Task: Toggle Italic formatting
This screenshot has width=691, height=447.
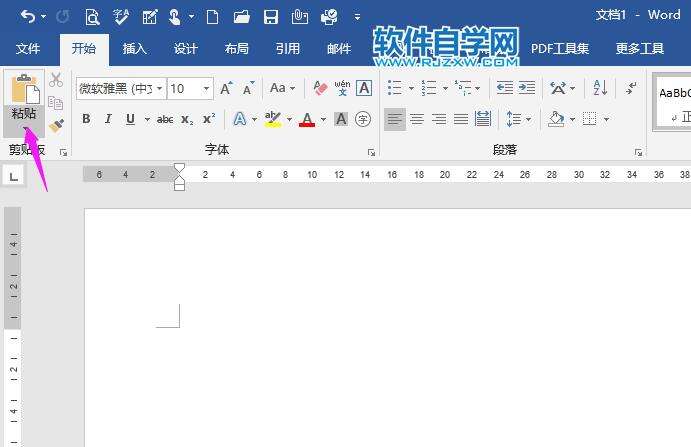Action: [108, 119]
